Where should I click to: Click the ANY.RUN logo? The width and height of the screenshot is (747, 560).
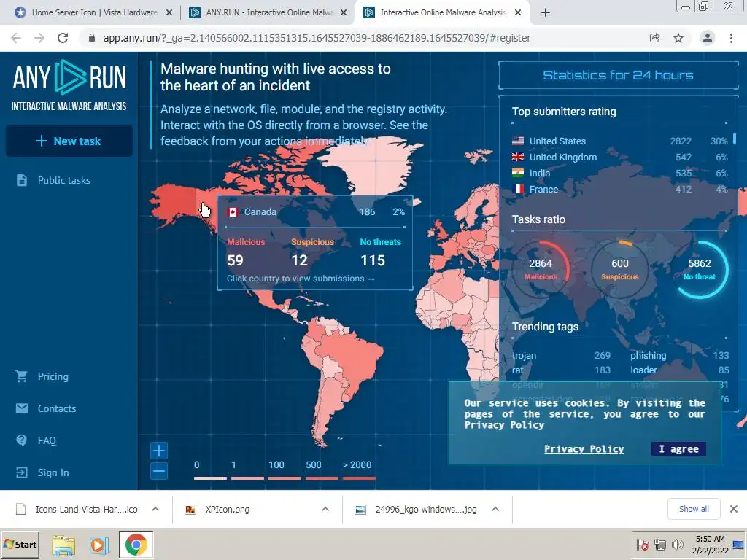69,86
